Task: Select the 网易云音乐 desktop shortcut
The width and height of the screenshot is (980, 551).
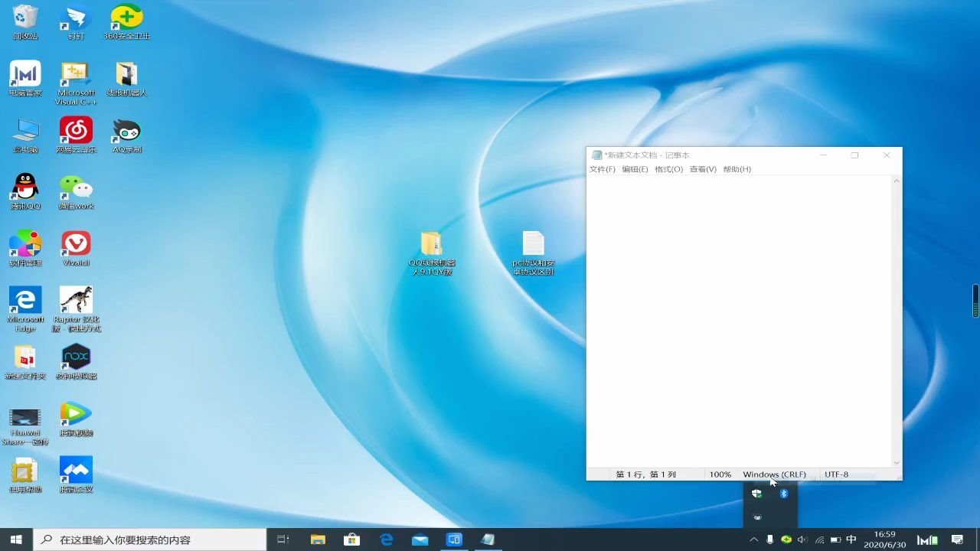Action: pos(76,135)
